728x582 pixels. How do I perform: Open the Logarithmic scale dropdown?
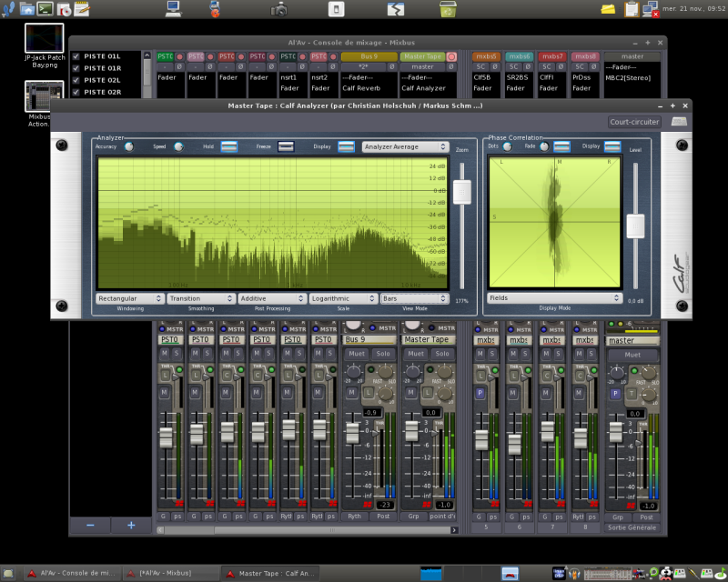[342, 298]
